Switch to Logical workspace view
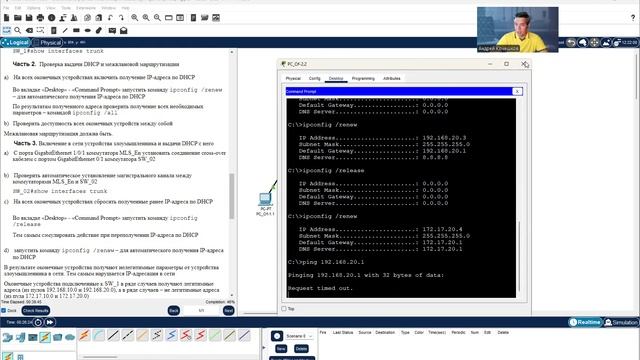 [x=16, y=42]
